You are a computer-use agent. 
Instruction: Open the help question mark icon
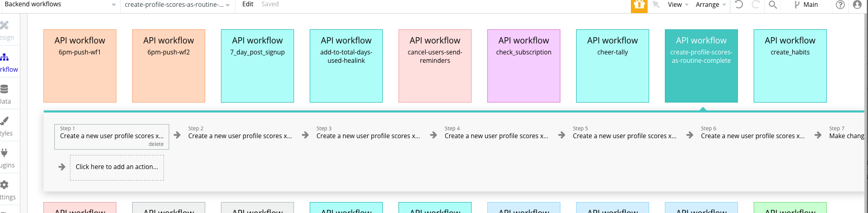[840, 5]
